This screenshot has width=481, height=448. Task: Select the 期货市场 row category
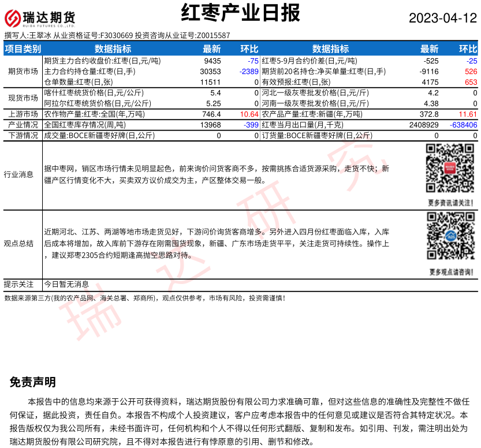23,72
